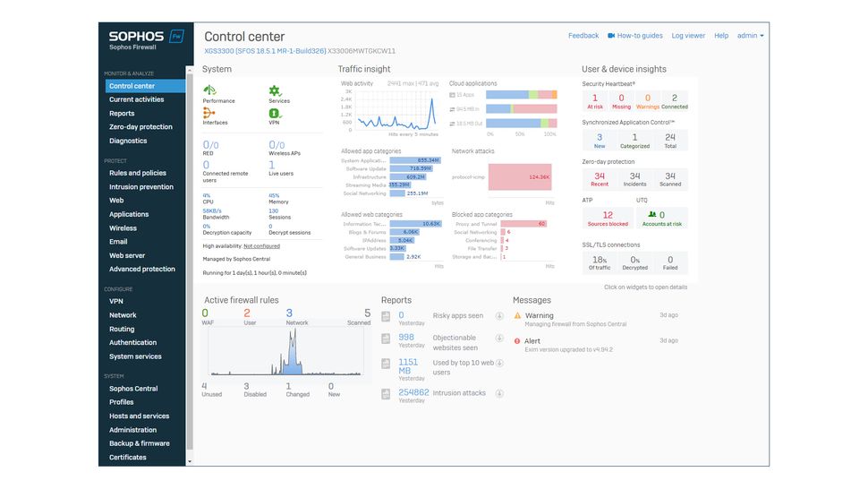Click SSL/TLS Of traffic percentage tile
Viewport: 868px width, 489px height.
pyautogui.click(x=600, y=262)
